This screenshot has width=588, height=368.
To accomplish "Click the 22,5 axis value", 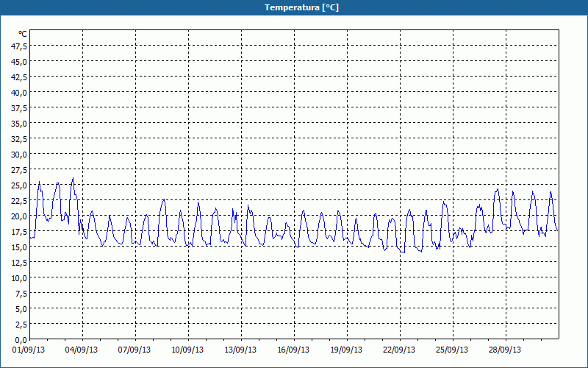I will pyautogui.click(x=19, y=201).
